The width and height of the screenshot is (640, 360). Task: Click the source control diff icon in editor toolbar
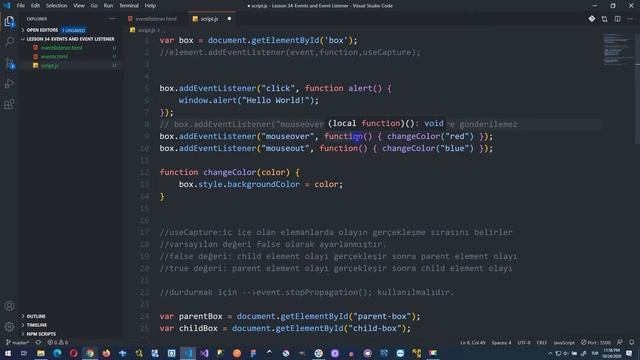[591, 19]
